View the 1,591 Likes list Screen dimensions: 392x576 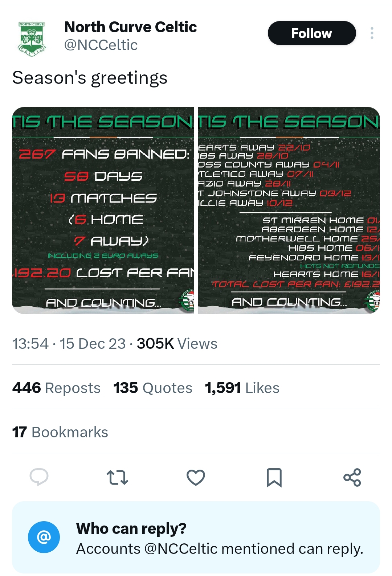pos(242,388)
